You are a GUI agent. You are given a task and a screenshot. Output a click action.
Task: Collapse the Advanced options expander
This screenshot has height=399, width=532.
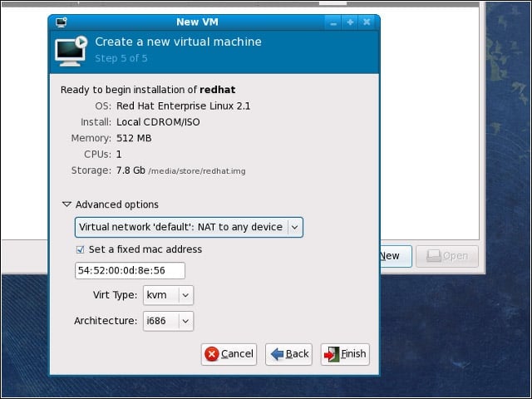tap(66, 204)
